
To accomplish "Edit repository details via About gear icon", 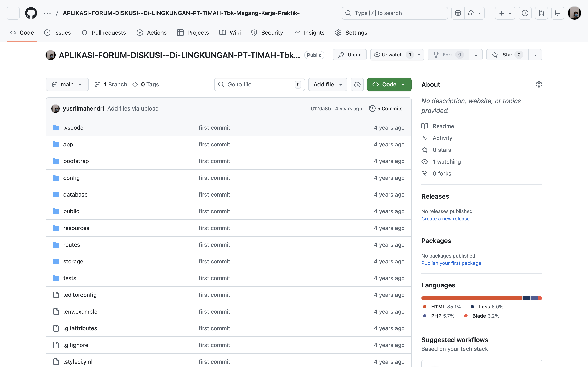I will 539,84.
